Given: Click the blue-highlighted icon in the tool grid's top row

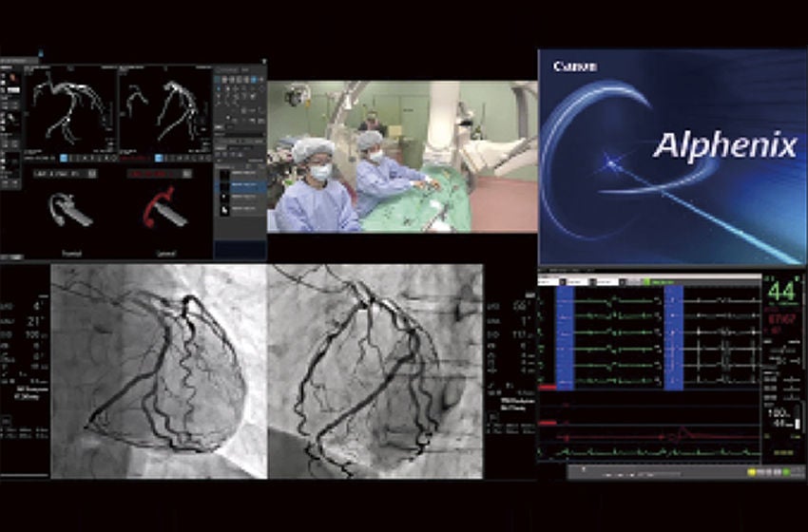Looking at the screenshot, I should (x=253, y=80).
